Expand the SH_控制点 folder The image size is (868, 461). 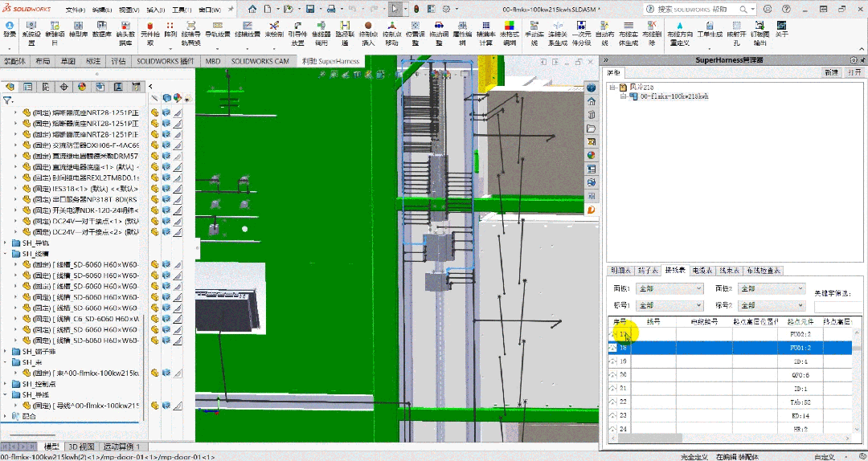tap(5, 384)
